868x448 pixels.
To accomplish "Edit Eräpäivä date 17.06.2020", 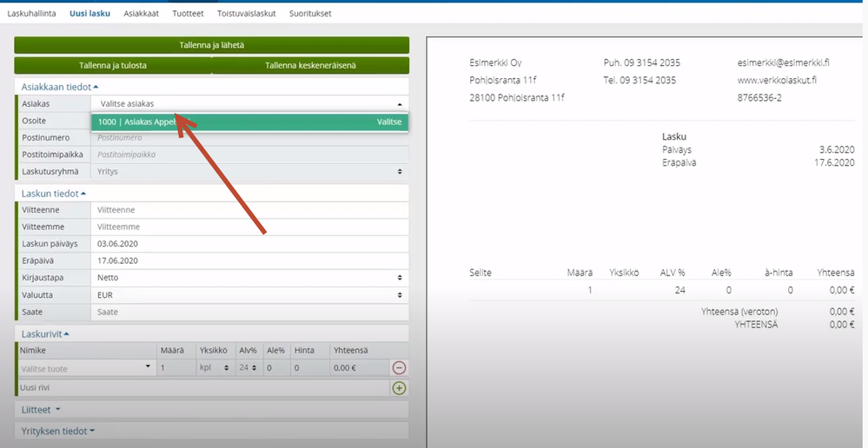I will (249, 260).
